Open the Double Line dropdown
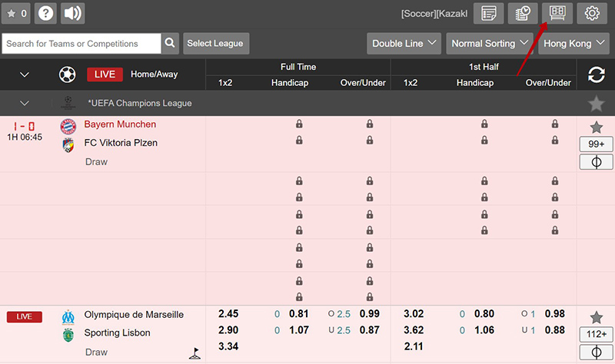This screenshot has width=615, height=364. click(404, 44)
